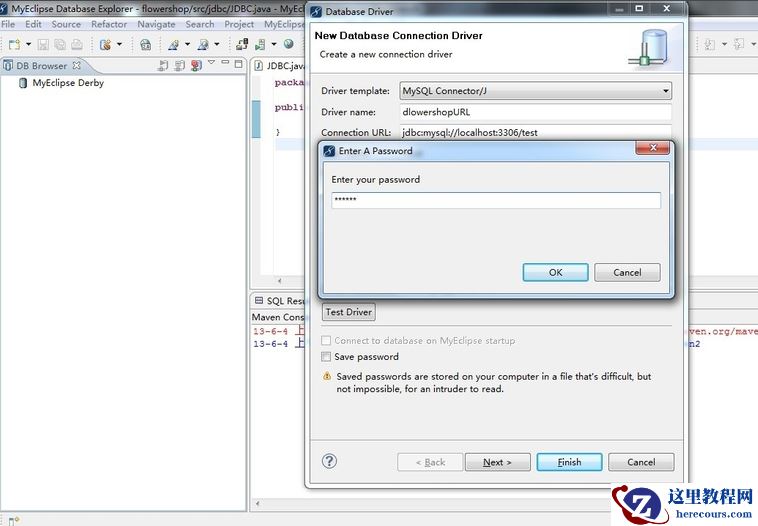This screenshot has width=758, height=526.
Task: Open the Search menu
Action: pos(200,24)
